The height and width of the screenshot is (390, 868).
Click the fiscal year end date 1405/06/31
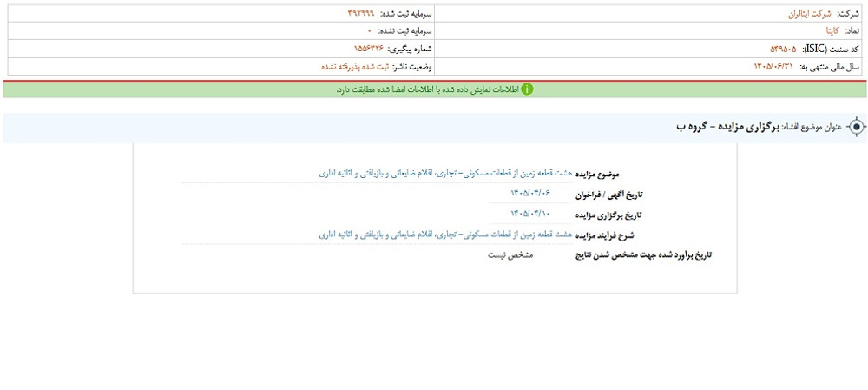774,66
